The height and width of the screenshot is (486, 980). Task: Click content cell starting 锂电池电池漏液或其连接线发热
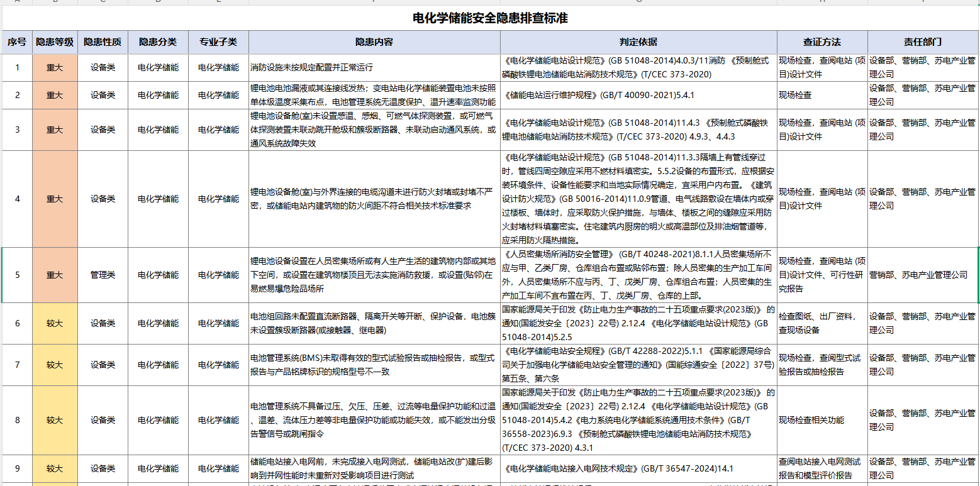[x=374, y=95]
